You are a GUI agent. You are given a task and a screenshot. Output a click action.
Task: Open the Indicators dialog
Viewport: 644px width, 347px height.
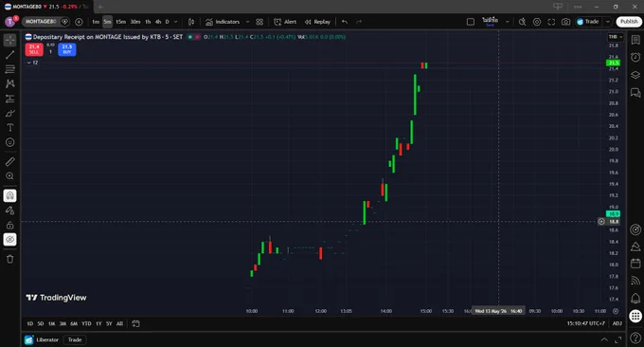[223, 22]
